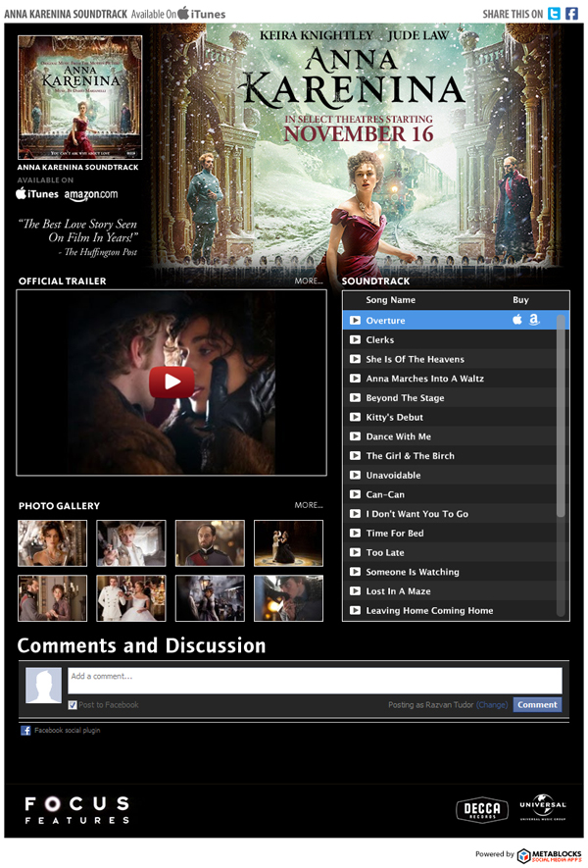Viewport: 588px width, 868px height.
Task: Open the Universal Music Group logo
Action: click(543, 809)
